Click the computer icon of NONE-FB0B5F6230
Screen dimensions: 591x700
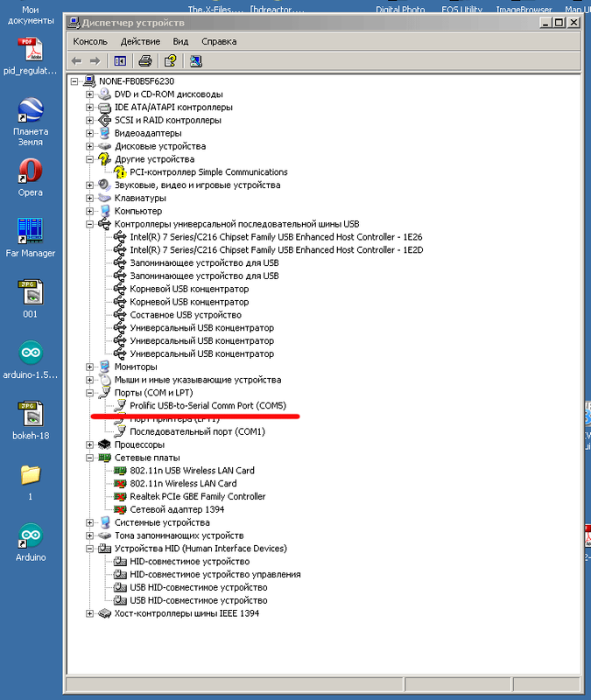[90, 80]
